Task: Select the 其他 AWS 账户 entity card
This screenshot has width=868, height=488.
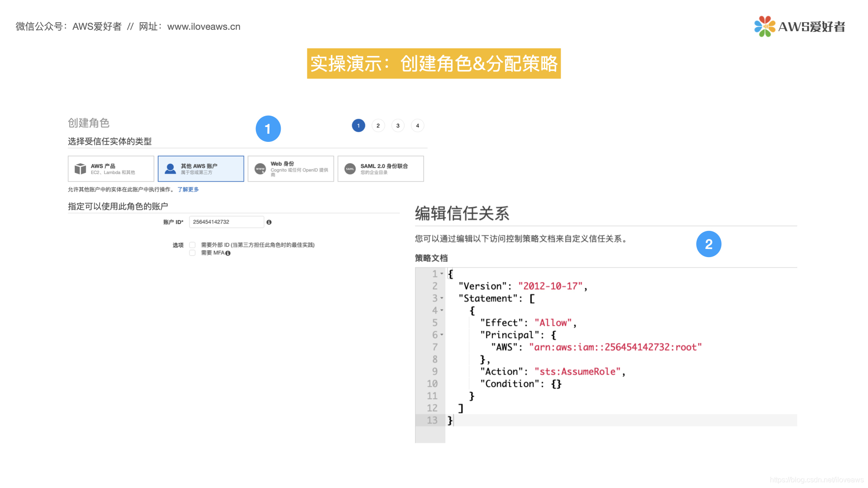Action: (x=201, y=169)
